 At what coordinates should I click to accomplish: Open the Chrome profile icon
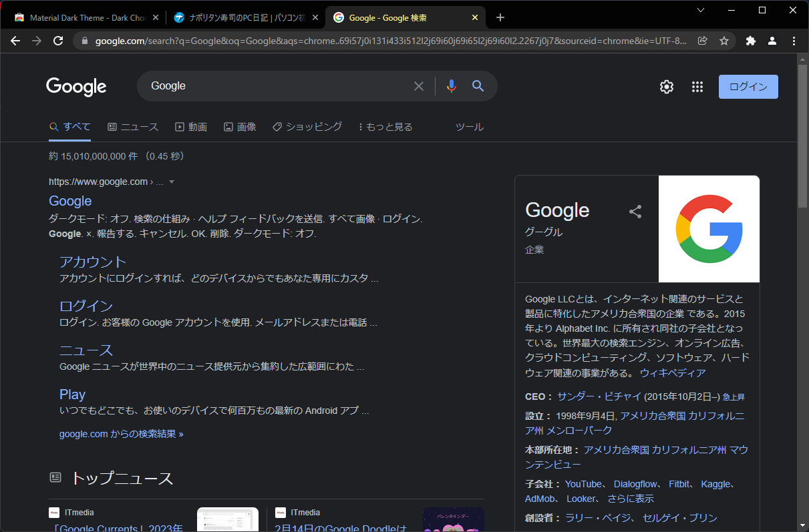(772, 41)
